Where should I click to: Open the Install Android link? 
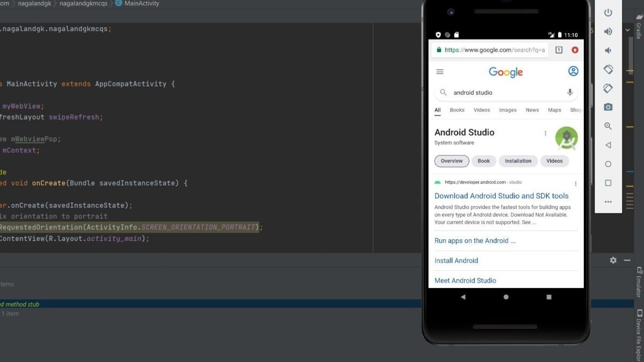456,261
